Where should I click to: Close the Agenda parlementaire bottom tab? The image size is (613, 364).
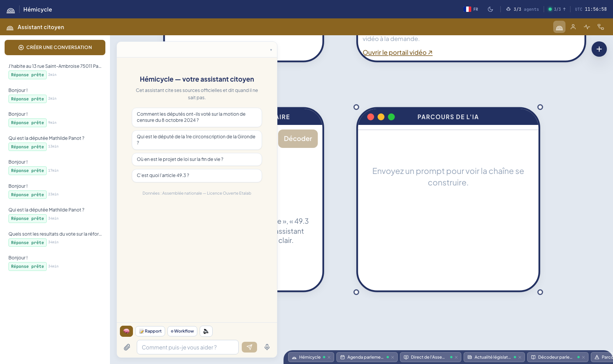pyautogui.click(x=393, y=357)
